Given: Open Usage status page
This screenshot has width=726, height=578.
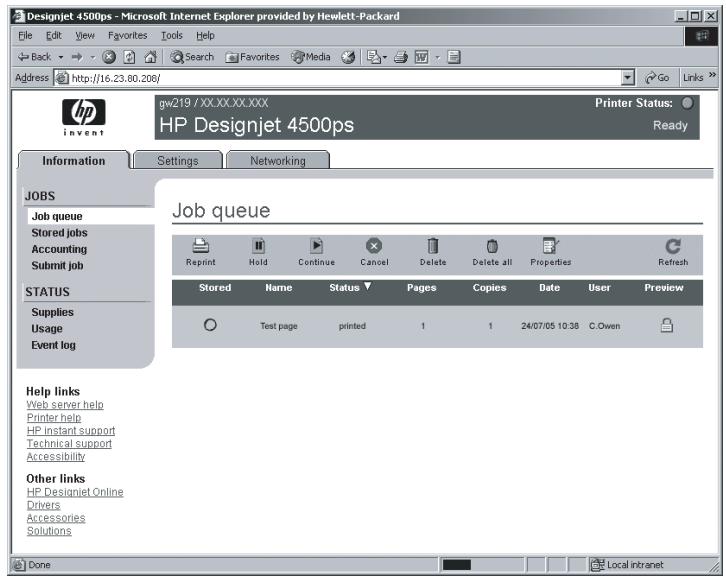Looking at the screenshot, I should 47,328.
